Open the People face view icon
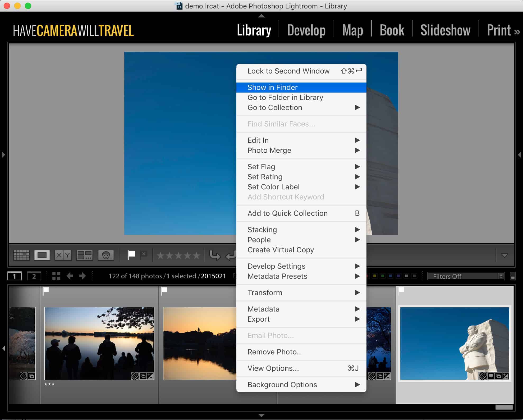This screenshot has width=523, height=420. pyautogui.click(x=106, y=255)
